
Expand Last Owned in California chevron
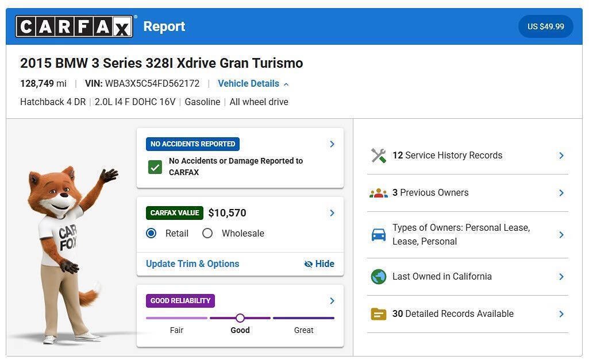tap(561, 277)
